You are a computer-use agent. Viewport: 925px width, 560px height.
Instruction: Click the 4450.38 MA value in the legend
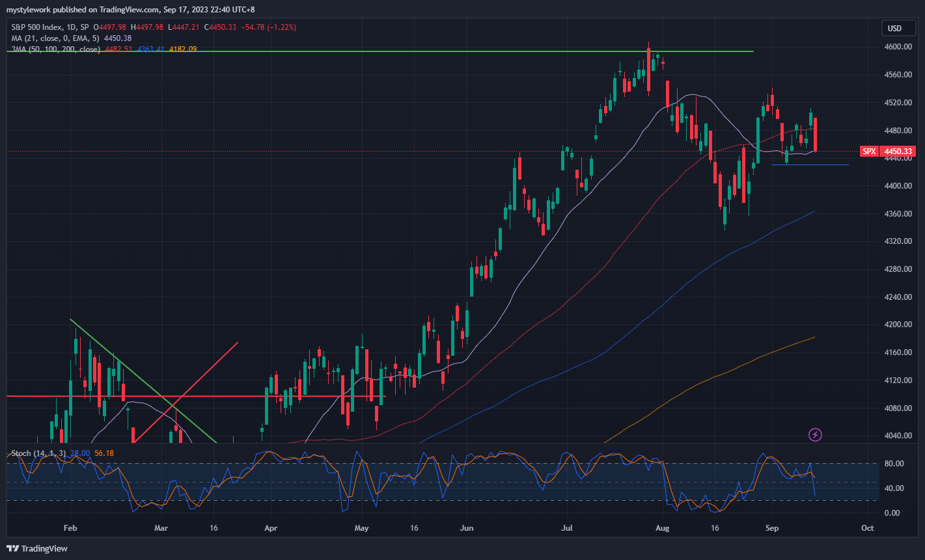point(118,38)
